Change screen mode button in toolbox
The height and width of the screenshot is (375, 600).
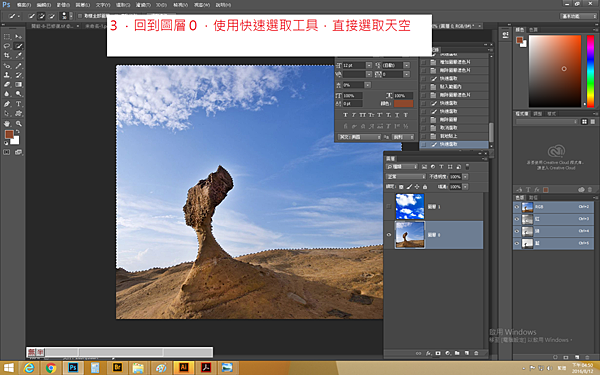tap(18, 152)
